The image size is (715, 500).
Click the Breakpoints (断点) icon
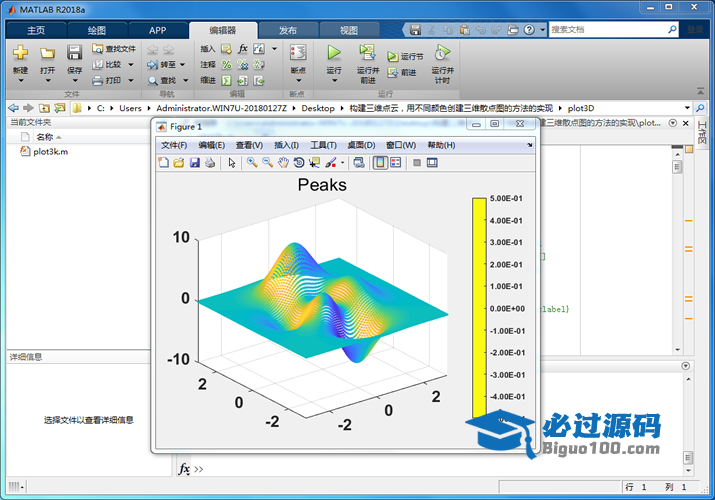(298, 53)
